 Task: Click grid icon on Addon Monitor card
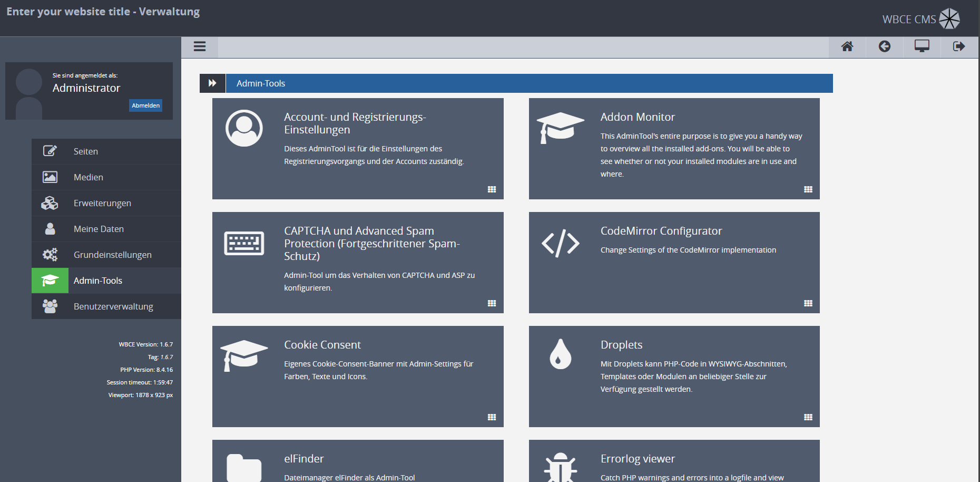coord(808,189)
